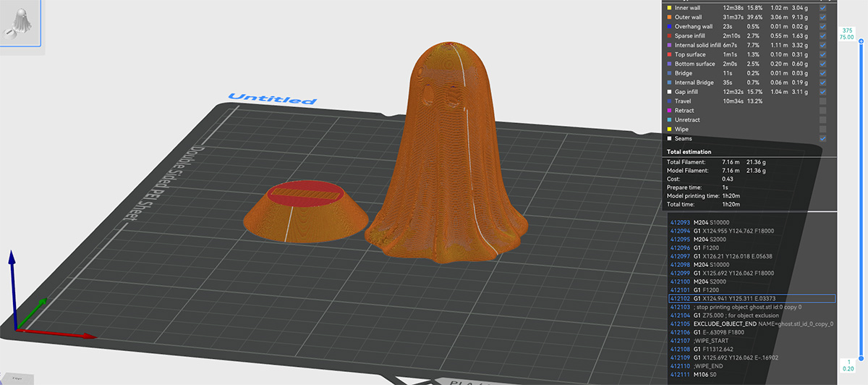Toggle the Seams visibility checkbox
The height and width of the screenshot is (385, 868).
[x=823, y=138]
